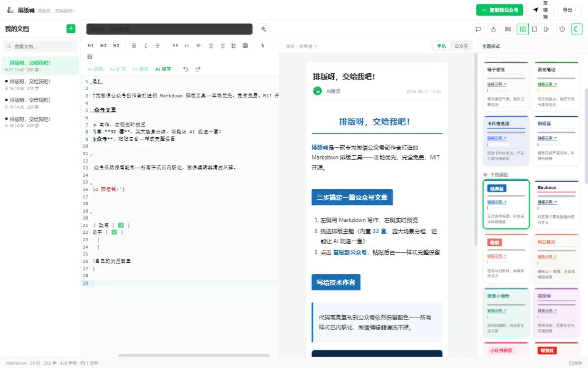
Task: Apply H2 heading format
Action: (103, 46)
